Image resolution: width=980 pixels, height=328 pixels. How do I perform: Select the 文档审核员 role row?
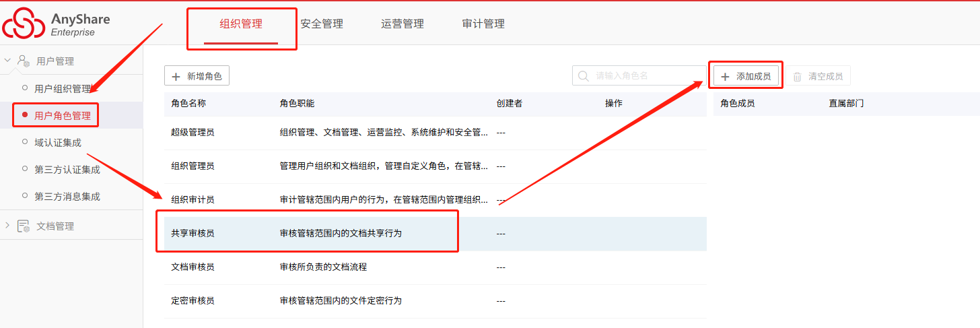(435, 267)
